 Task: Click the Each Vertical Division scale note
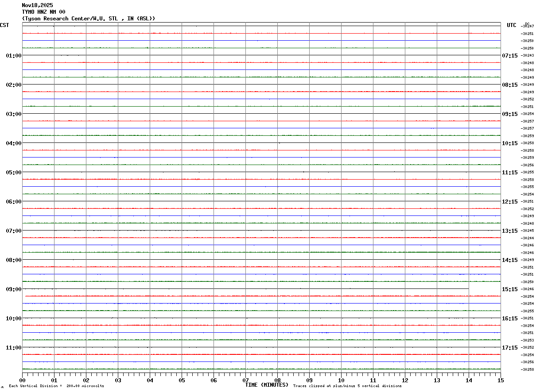pyautogui.click(x=56, y=386)
